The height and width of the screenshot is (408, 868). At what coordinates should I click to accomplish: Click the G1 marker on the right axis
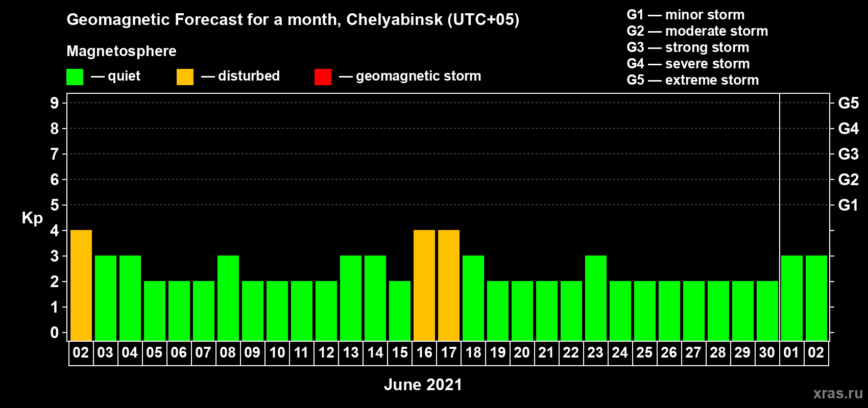(x=849, y=205)
